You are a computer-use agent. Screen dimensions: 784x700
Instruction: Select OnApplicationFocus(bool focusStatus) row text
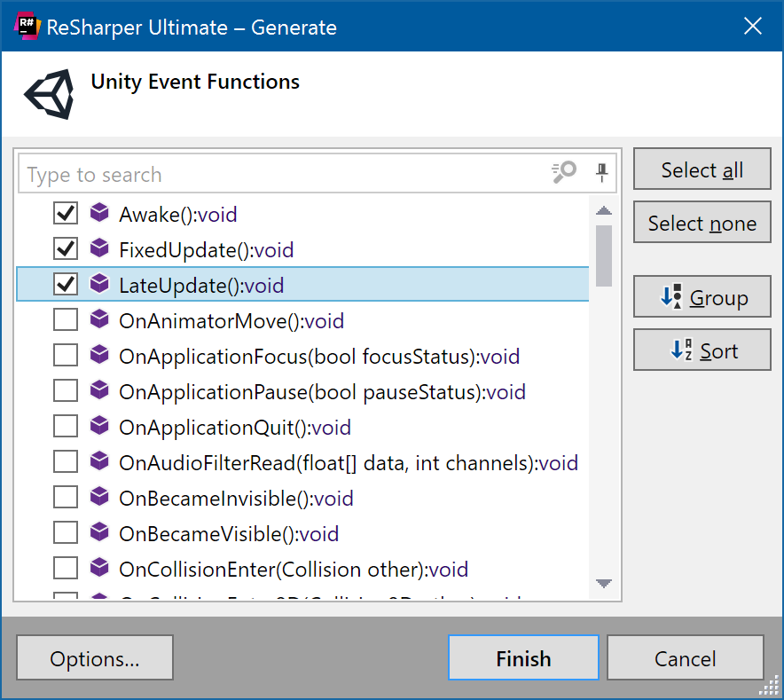[319, 357]
